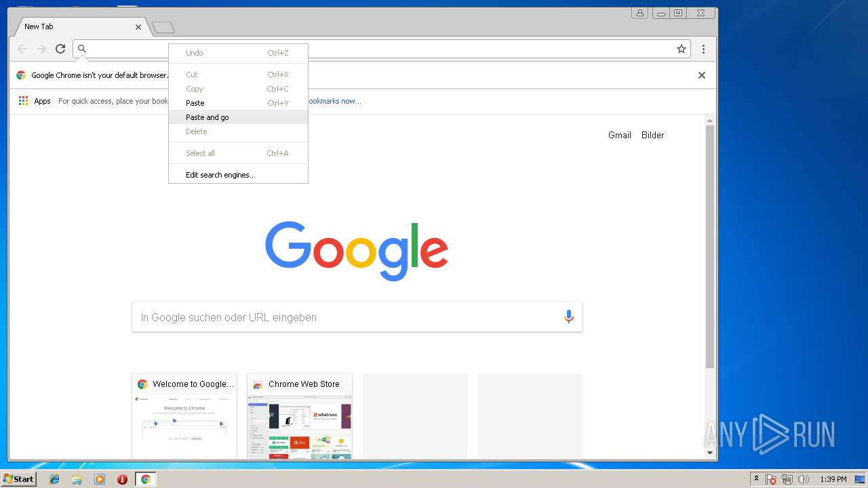Click the vertical scrollbar thumb
The image size is (868, 488).
(x=710, y=247)
